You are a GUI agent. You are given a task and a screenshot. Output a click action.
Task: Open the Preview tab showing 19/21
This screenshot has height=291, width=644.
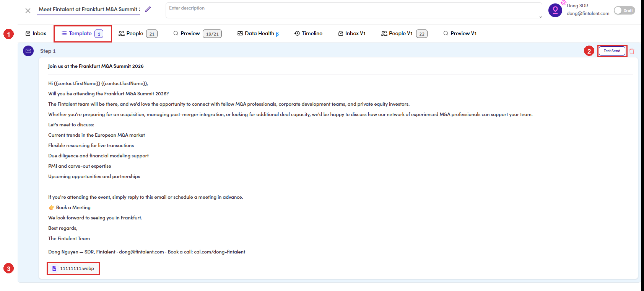click(x=197, y=34)
